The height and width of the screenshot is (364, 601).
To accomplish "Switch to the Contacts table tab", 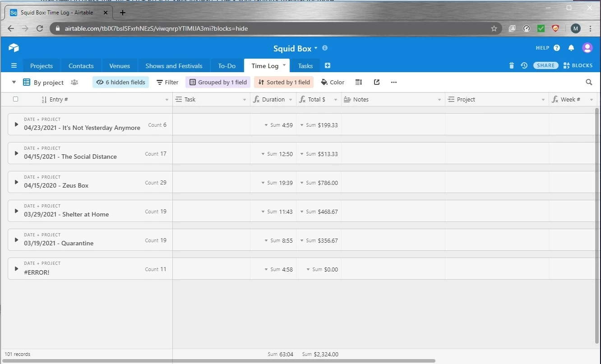I will (x=81, y=66).
